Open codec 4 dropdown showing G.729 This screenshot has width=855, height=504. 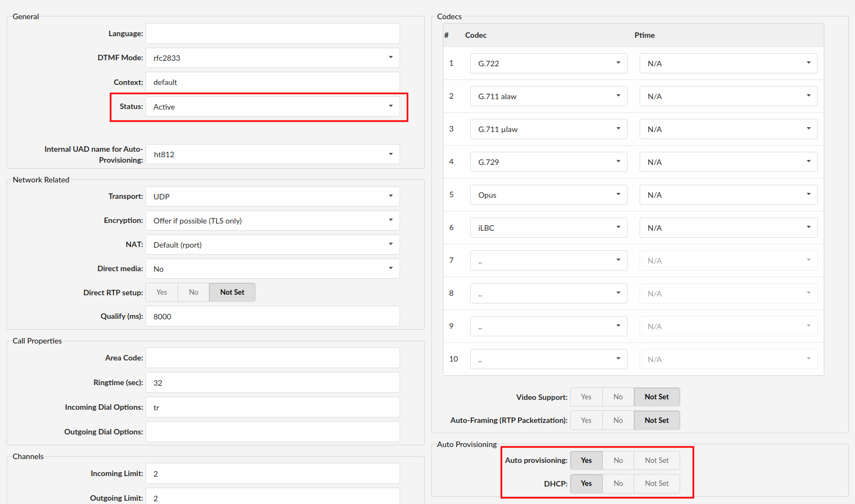tap(549, 162)
